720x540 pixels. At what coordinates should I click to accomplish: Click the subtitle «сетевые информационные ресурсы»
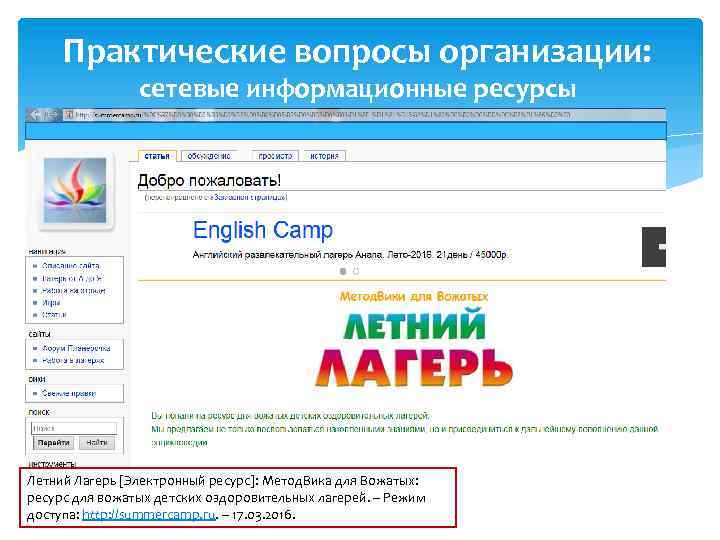click(357, 88)
